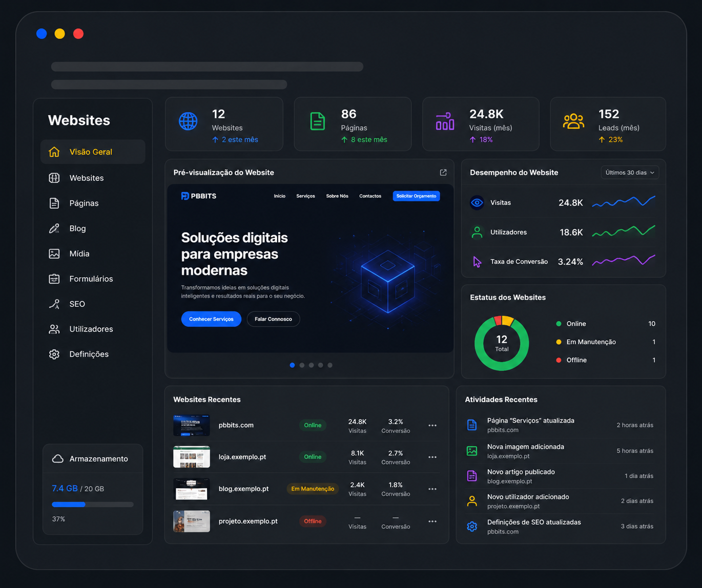Open Mídia in the sidebar
Image resolution: width=702 pixels, height=588 pixels.
93,254
